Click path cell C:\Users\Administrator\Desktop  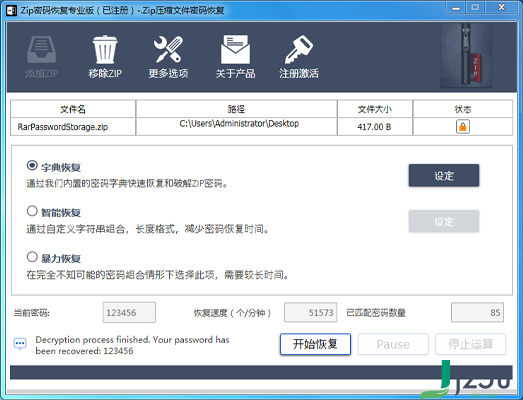coord(236,126)
